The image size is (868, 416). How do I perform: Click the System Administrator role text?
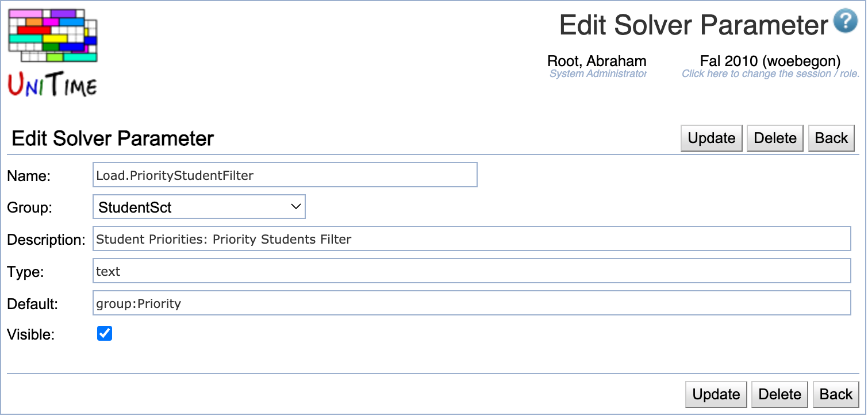click(597, 74)
